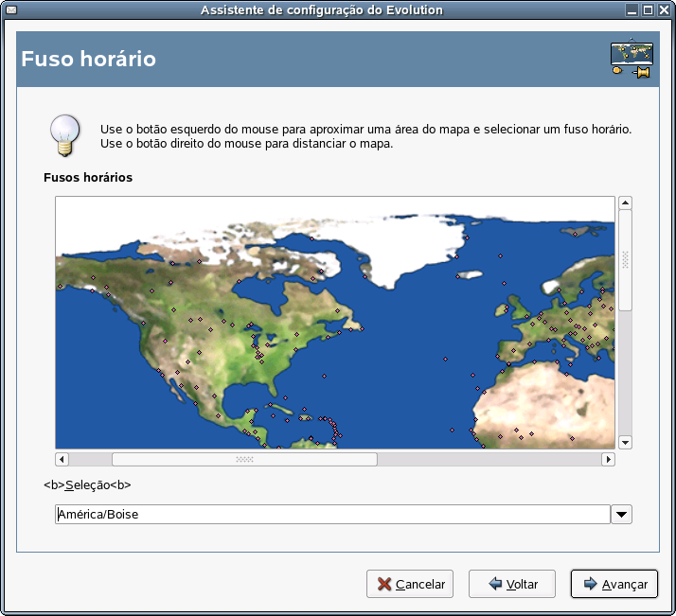The width and height of the screenshot is (676, 616).
Task: Click the horizontal scrollbar thumb under the map
Action: [244, 459]
